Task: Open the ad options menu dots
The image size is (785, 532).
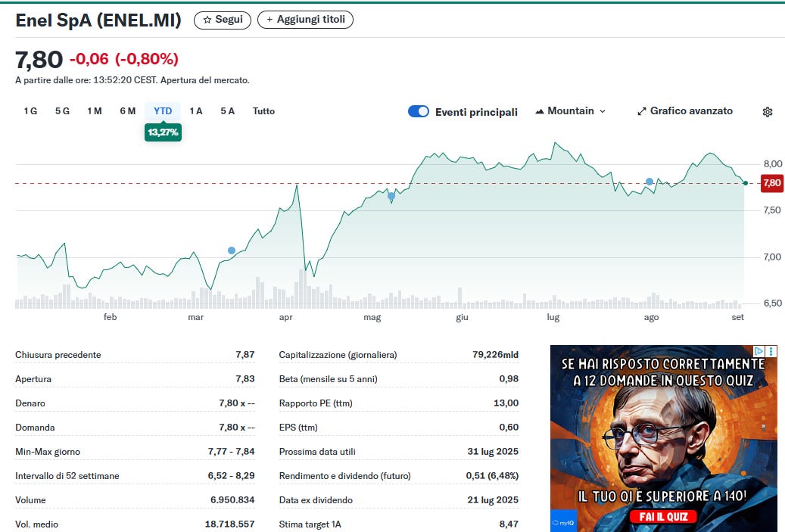Action: [771, 351]
